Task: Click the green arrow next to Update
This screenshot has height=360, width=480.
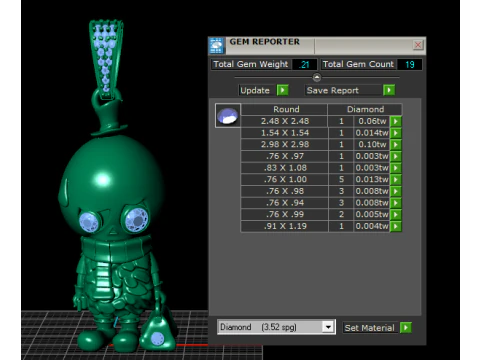Action: click(282, 90)
